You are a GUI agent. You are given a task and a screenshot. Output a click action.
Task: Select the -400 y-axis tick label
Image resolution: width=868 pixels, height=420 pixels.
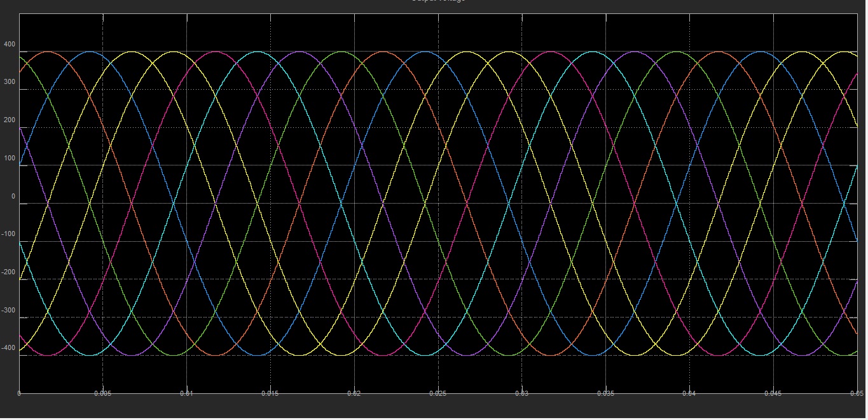[x=8, y=348]
